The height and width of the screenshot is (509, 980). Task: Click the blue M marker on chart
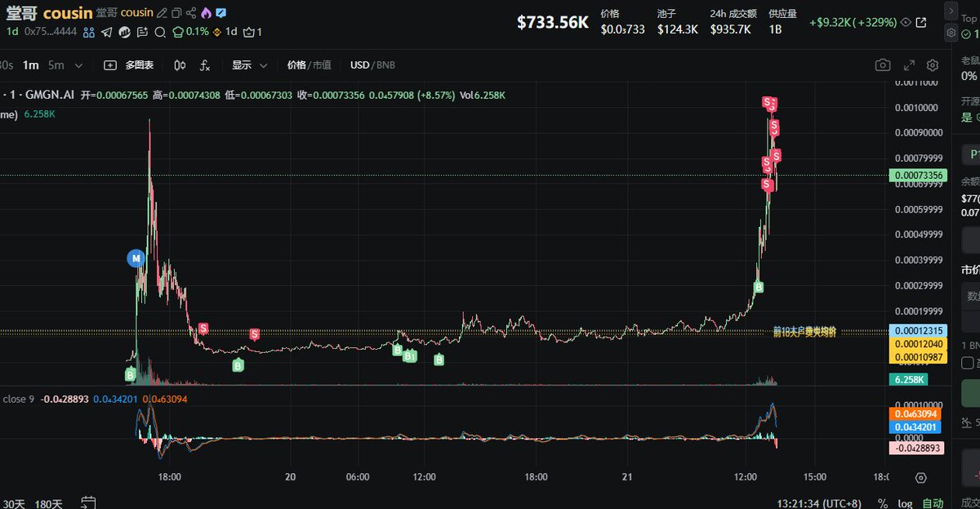click(136, 259)
